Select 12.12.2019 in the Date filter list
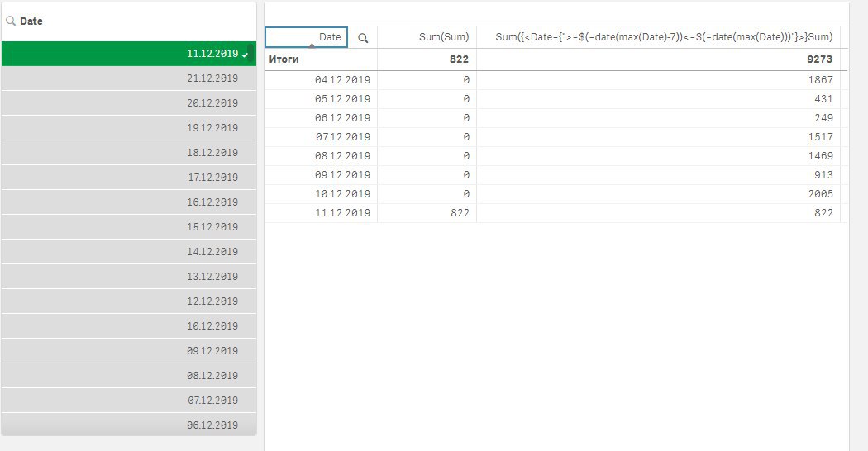 pyautogui.click(x=128, y=301)
